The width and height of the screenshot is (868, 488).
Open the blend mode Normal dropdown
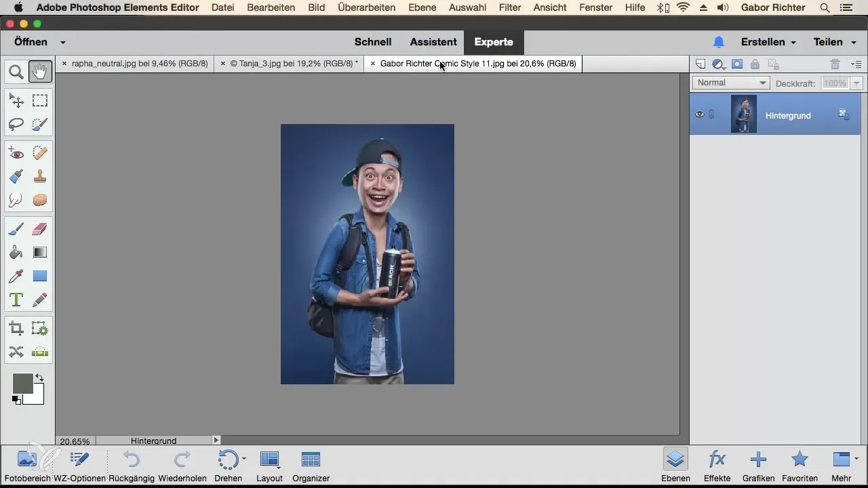(731, 83)
